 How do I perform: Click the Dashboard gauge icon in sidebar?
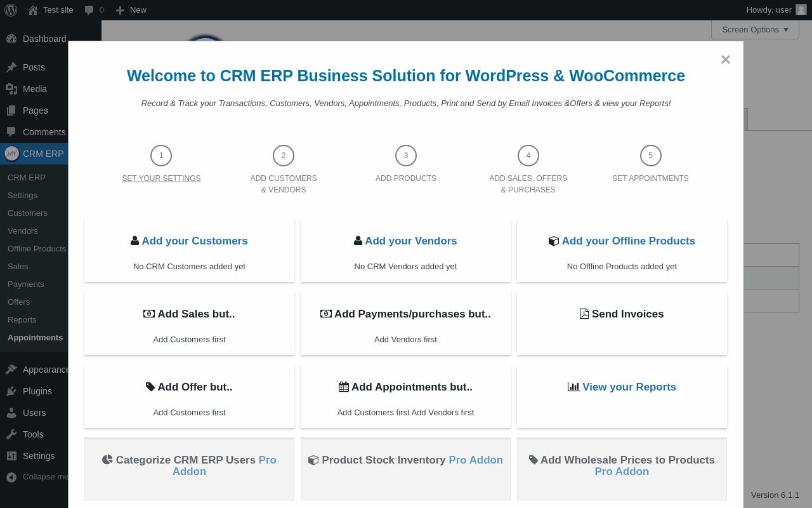tap(11, 39)
